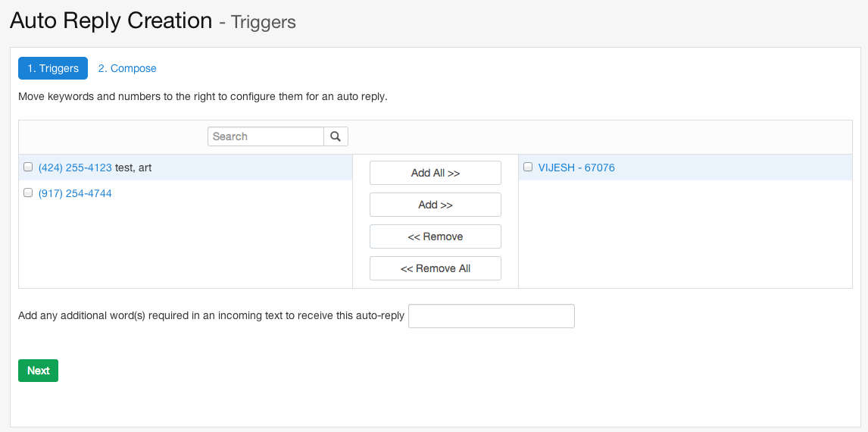Click the << Remove button
868x432 pixels.
[x=435, y=236]
